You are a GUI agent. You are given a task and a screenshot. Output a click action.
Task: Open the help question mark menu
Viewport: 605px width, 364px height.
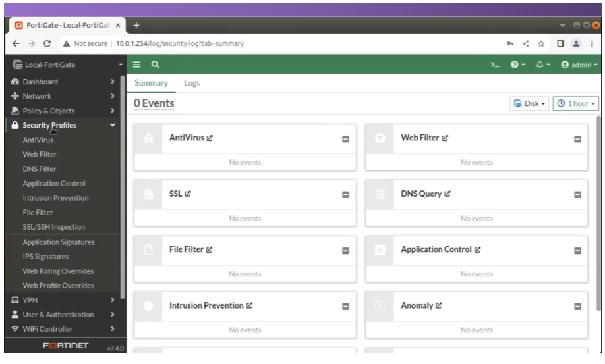(x=517, y=65)
